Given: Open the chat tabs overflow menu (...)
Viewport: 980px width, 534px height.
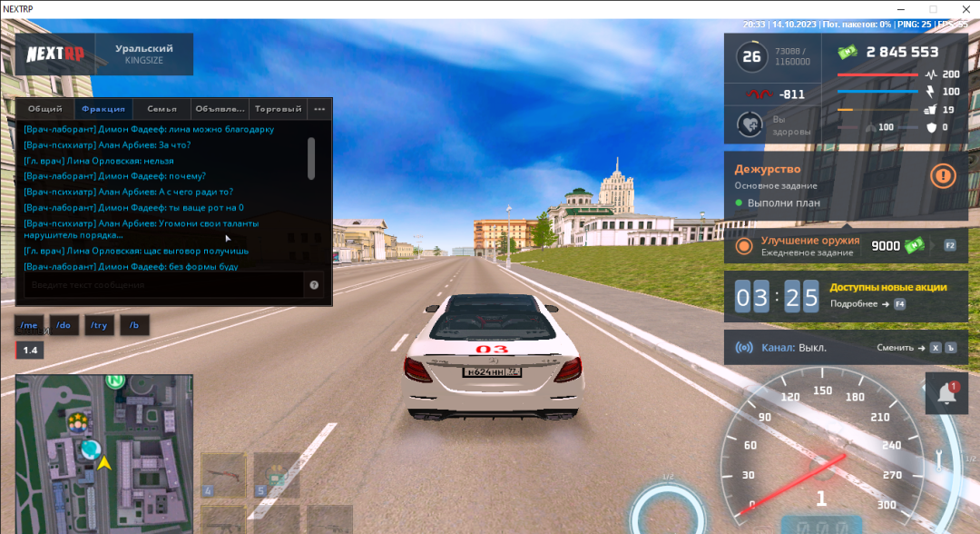Looking at the screenshot, I should 319,109.
